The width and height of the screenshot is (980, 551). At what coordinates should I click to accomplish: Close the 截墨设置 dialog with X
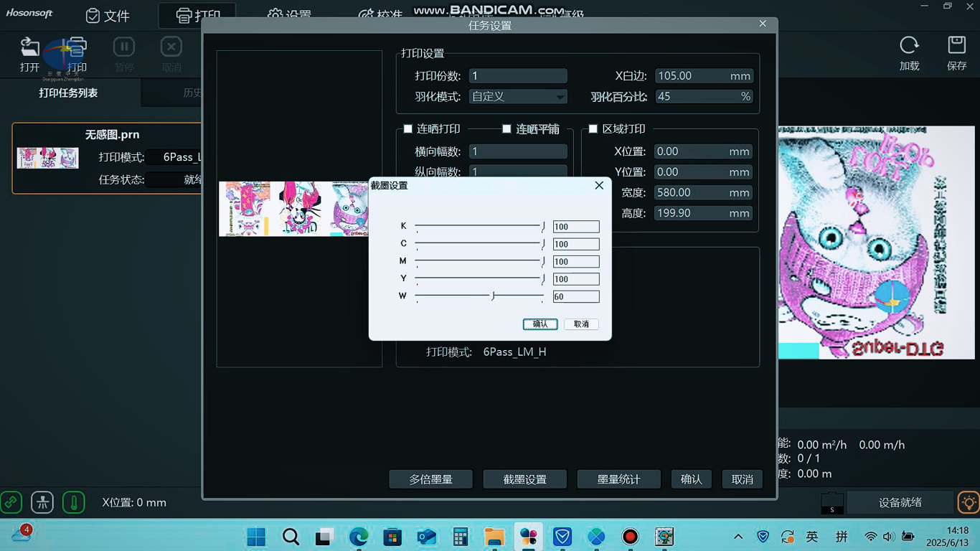tap(599, 185)
